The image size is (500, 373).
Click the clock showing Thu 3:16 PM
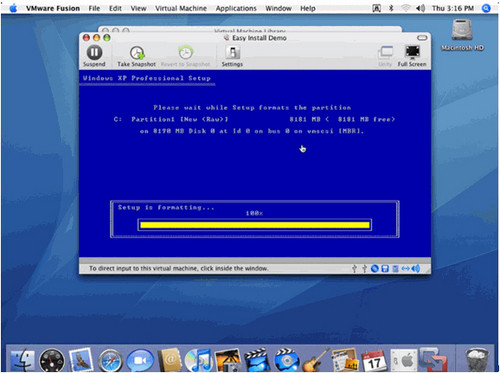(453, 8)
